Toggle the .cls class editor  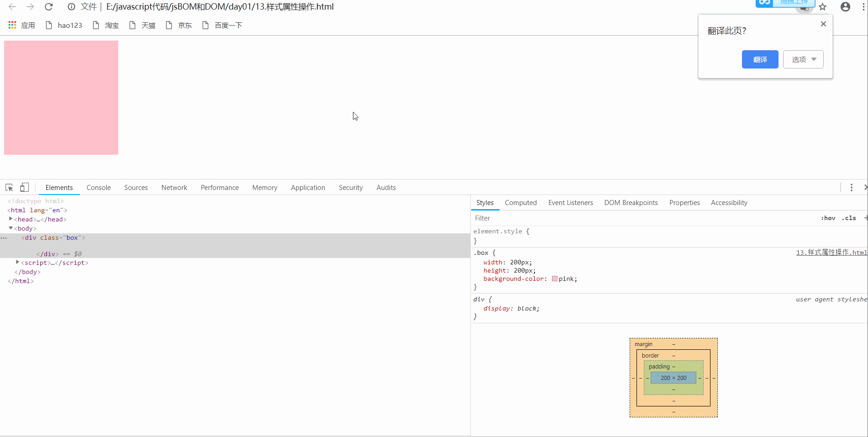(849, 218)
